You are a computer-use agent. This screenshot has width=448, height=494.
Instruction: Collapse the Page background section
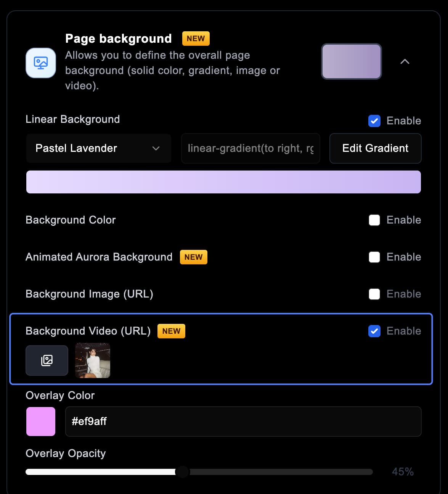coord(405,61)
